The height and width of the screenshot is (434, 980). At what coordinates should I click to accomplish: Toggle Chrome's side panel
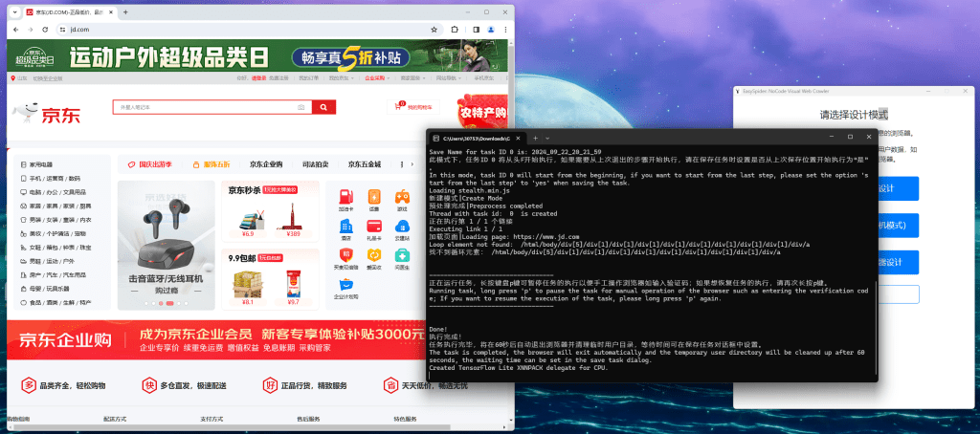click(x=477, y=30)
